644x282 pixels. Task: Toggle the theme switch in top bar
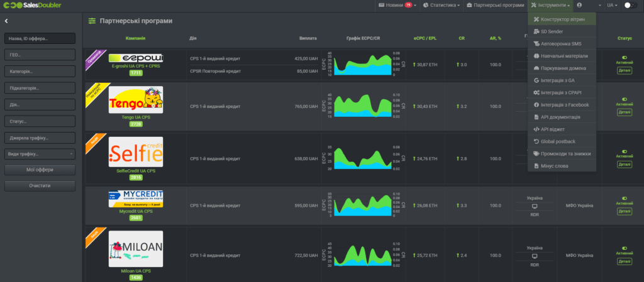point(630,5)
